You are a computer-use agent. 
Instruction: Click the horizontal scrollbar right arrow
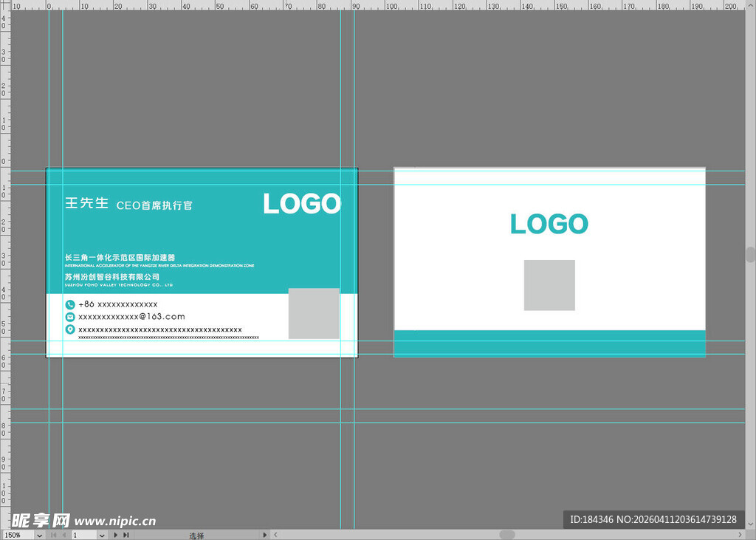[739, 535]
